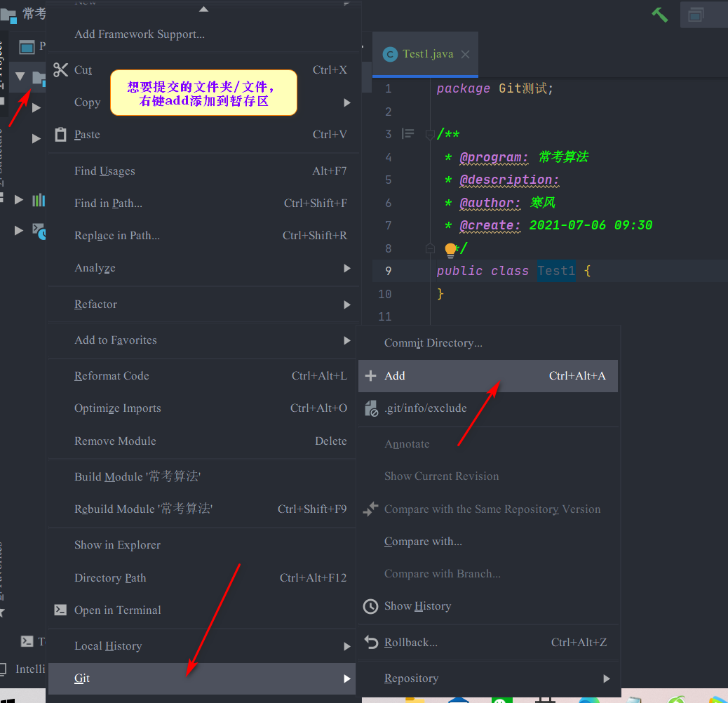This screenshot has height=703, width=728.
Task: Click the Show History clock icon
Action: [370, 606]
